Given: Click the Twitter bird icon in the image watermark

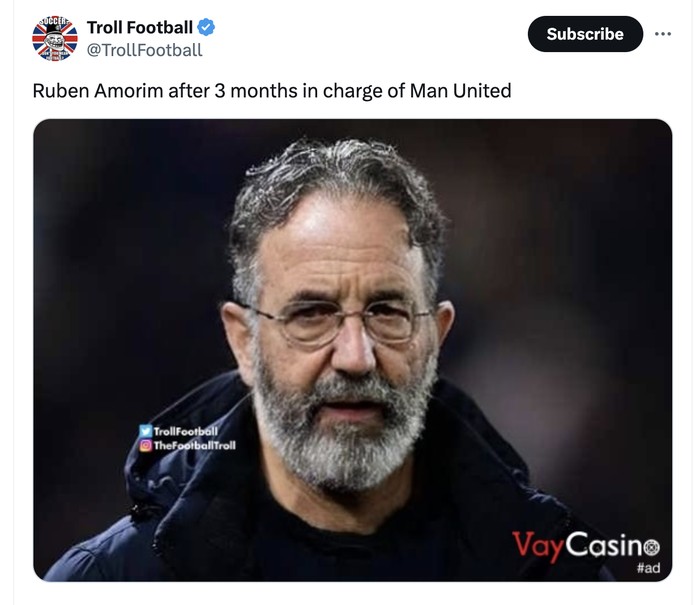Looking at the screenshot, I should (146, 431).
